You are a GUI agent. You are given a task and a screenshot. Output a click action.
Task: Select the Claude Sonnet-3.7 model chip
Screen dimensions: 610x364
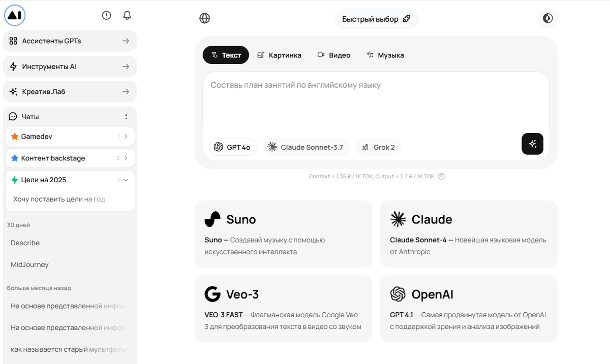[x=306, y=147]
